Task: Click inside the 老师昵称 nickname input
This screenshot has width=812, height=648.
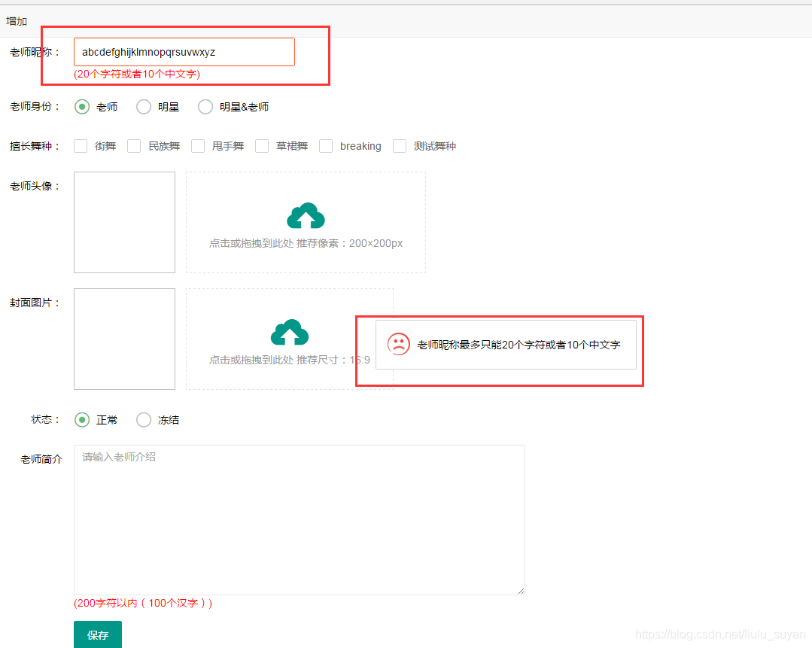Action: (x=183, y=51)
